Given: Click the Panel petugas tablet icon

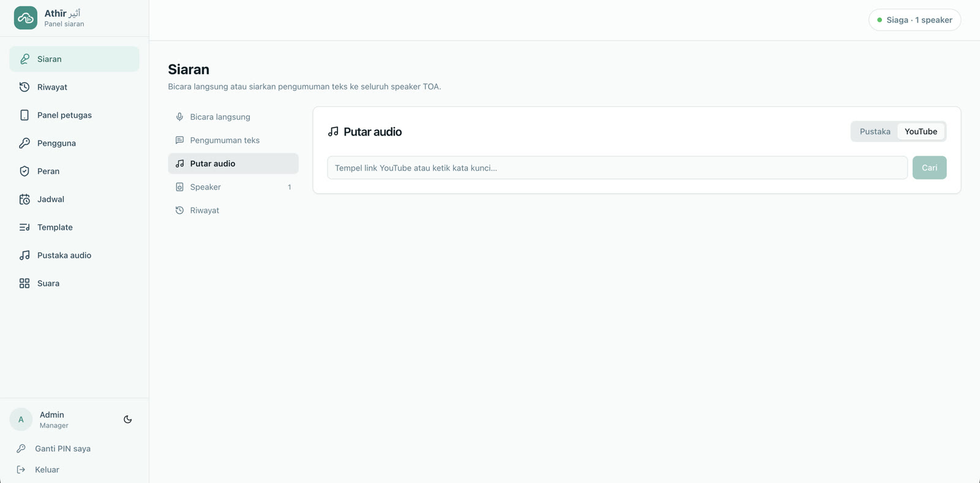Looking at the screenshot, I should (x=24, y=115).
